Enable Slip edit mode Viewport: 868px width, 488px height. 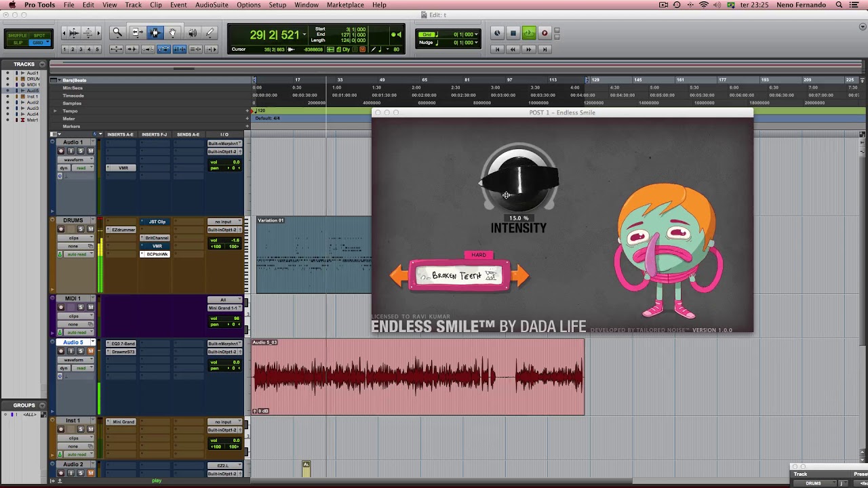point(17,43)
